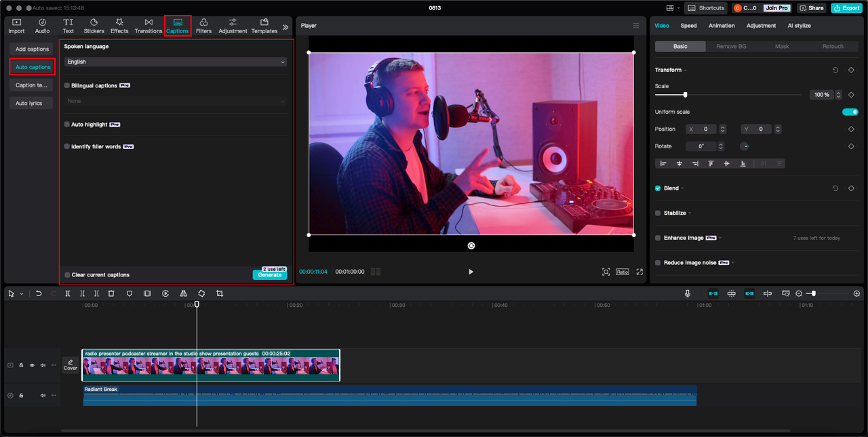
Task: Enable the Stabilize checkbox
Action: [x=658, y=213]
